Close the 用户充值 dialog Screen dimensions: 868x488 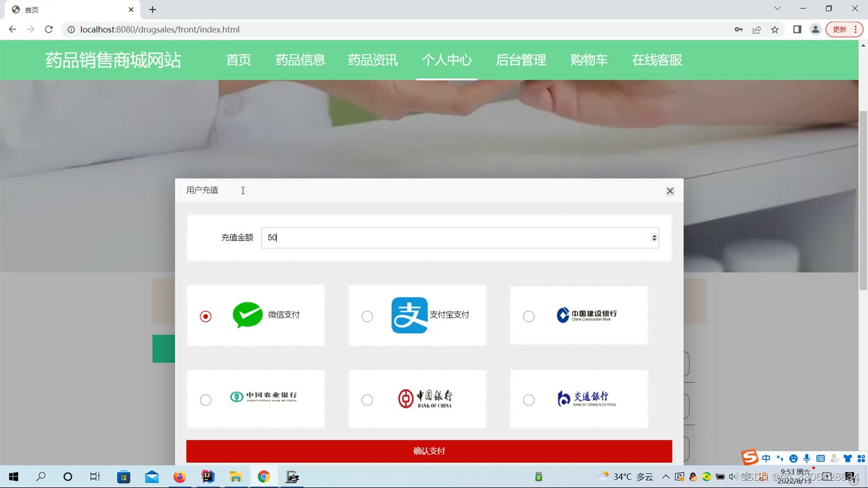coord(670,191)
